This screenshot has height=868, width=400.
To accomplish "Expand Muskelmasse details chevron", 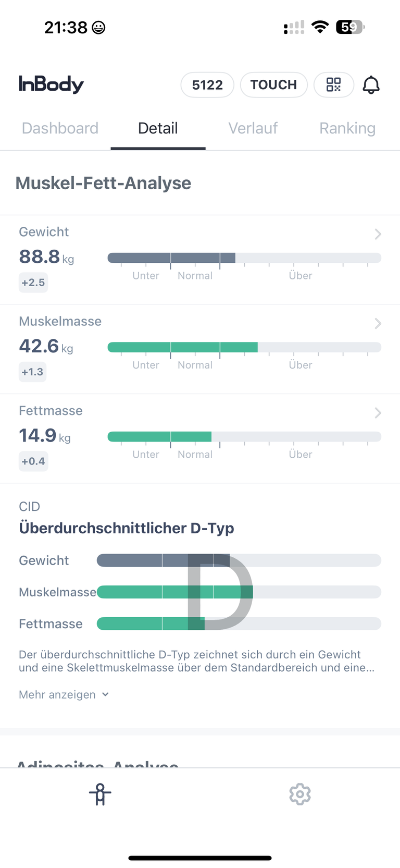I will tap(378, 324).
